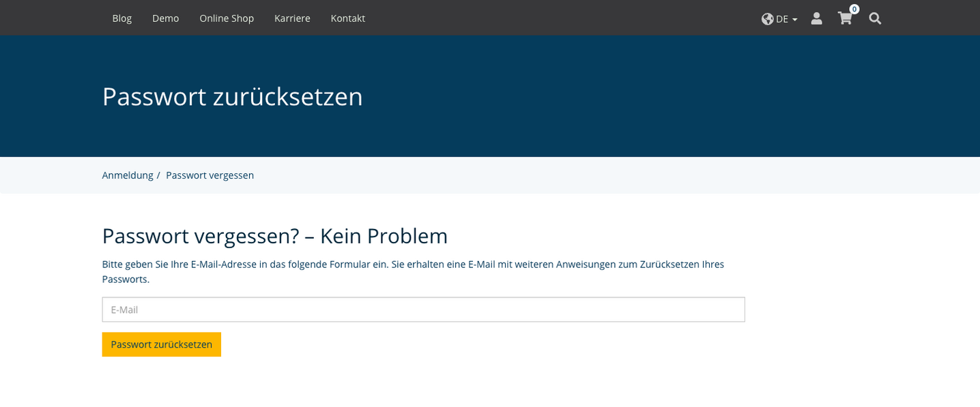The height and width of the screenshot is (407, 980).
Task: Click the Passwort vergessen headline
Action: pyautogui.click(x=274, y=236)
